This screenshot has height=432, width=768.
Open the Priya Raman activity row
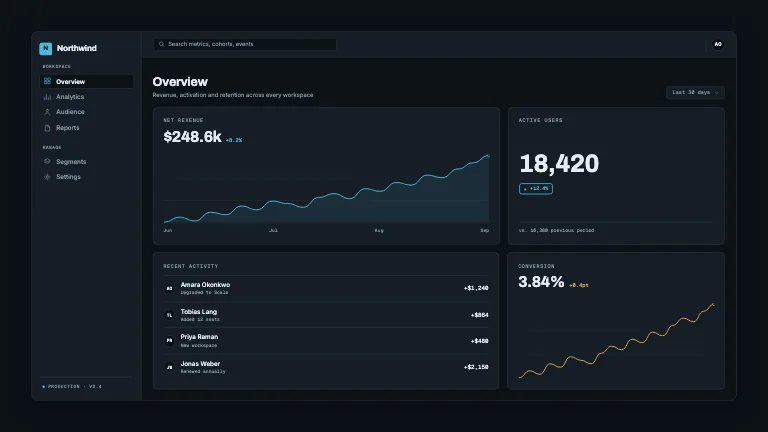click(x=326, y=340)
